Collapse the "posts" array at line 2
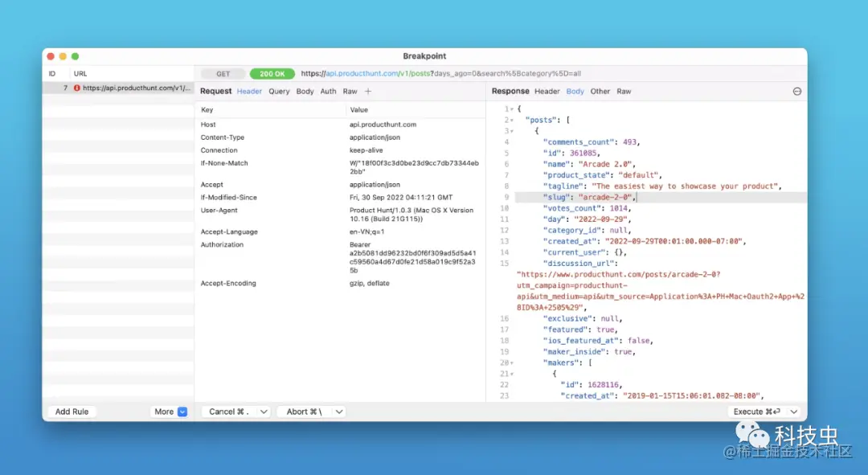The image size is (868, 475). click(511, 121)
